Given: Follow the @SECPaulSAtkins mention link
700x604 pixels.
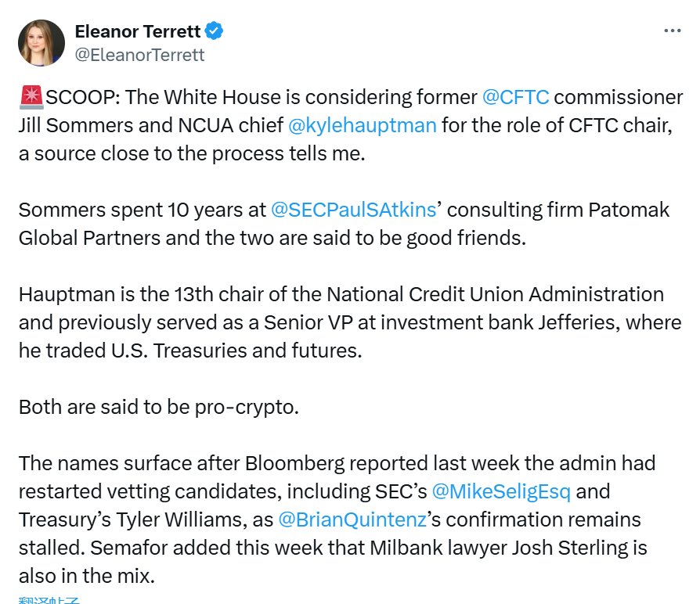Looking at the screenshot, I should click(x=355, y=210).
